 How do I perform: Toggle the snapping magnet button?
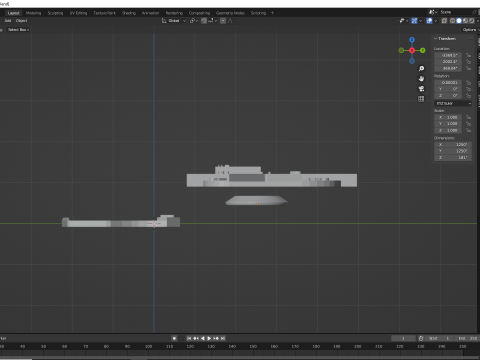[x=204, y=21]
